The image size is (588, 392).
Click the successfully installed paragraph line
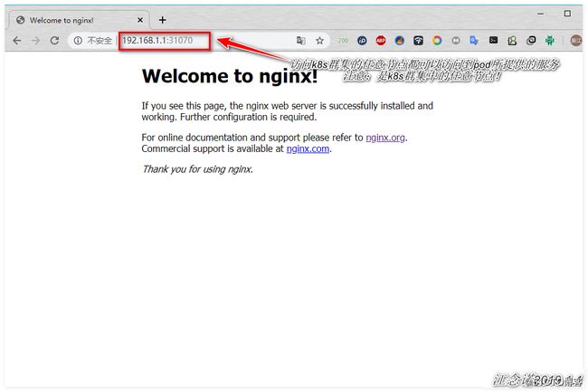(288, 106)
